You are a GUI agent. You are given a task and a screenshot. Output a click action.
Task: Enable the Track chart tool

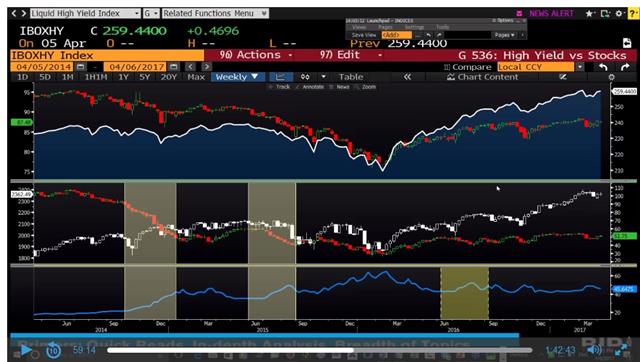(x=280, y=87)
